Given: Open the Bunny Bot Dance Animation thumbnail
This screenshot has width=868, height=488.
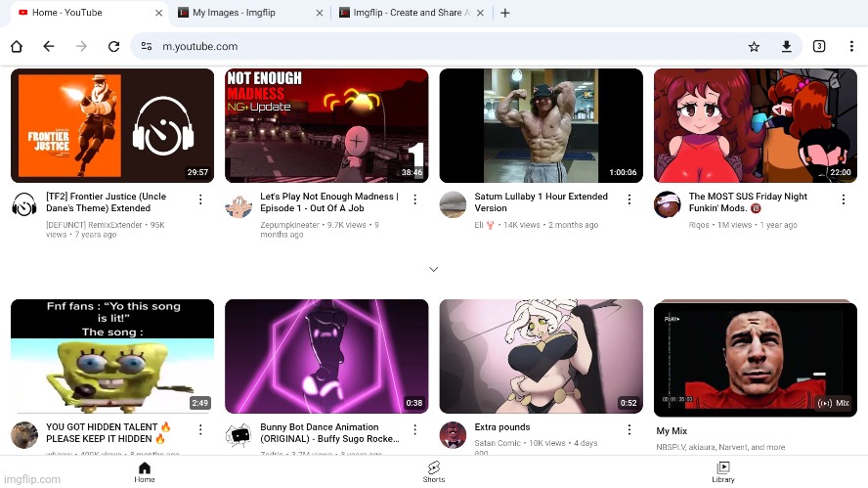Looking at the screenshot, I should click(x=326, y=356).
